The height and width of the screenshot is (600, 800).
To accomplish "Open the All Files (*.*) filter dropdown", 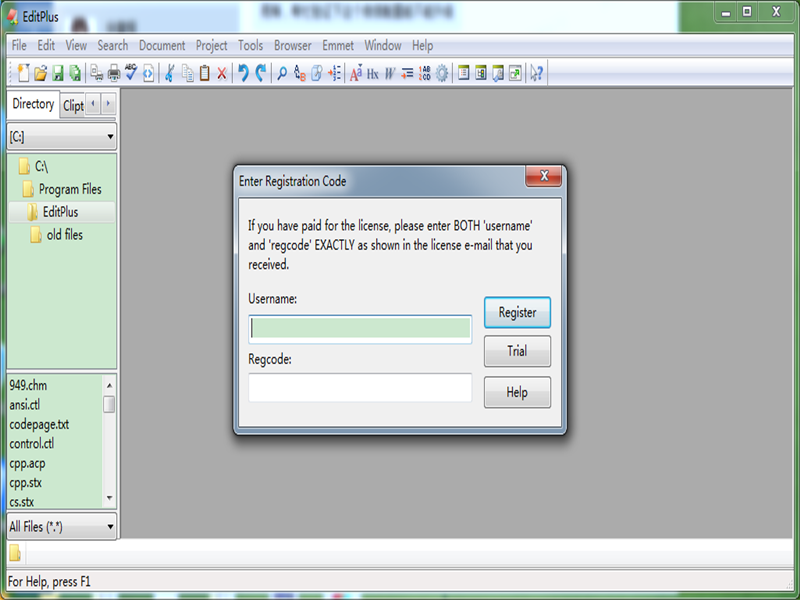I will (61, 526).
